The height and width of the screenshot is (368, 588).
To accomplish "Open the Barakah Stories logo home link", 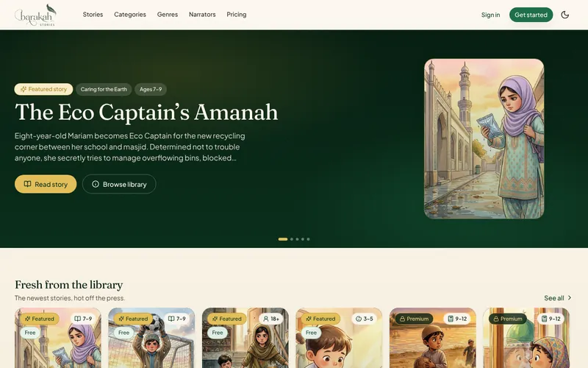I will point(35,15).
